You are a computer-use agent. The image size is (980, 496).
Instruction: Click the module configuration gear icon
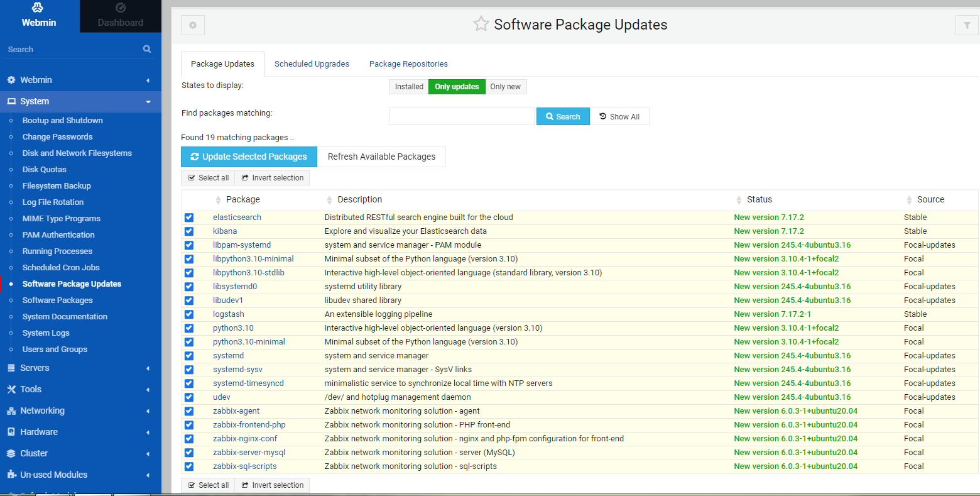(193, 25)
